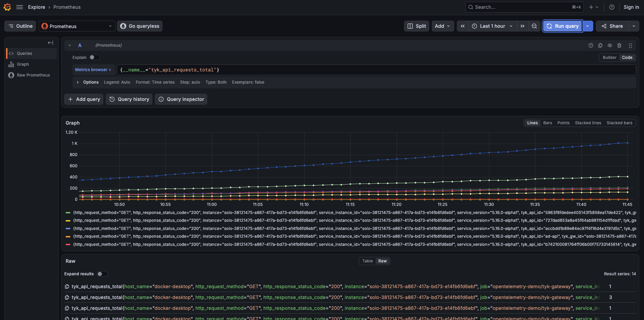Select Bars graph style

click(548, 123)
